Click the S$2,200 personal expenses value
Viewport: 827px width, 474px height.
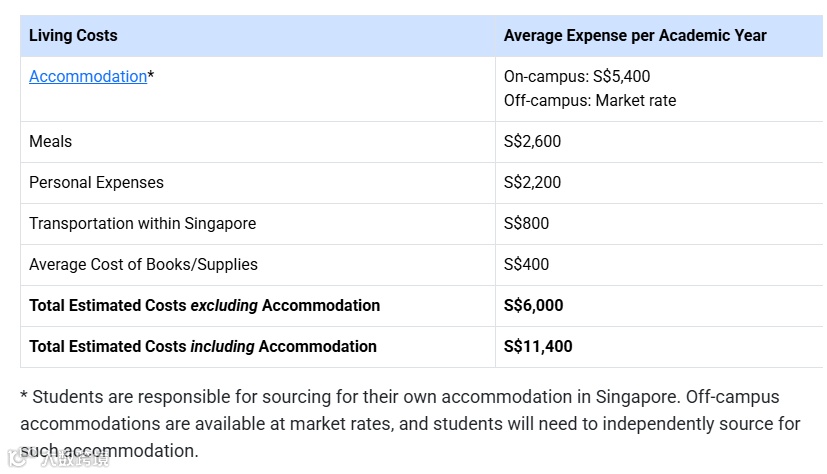tap(532, 182)
